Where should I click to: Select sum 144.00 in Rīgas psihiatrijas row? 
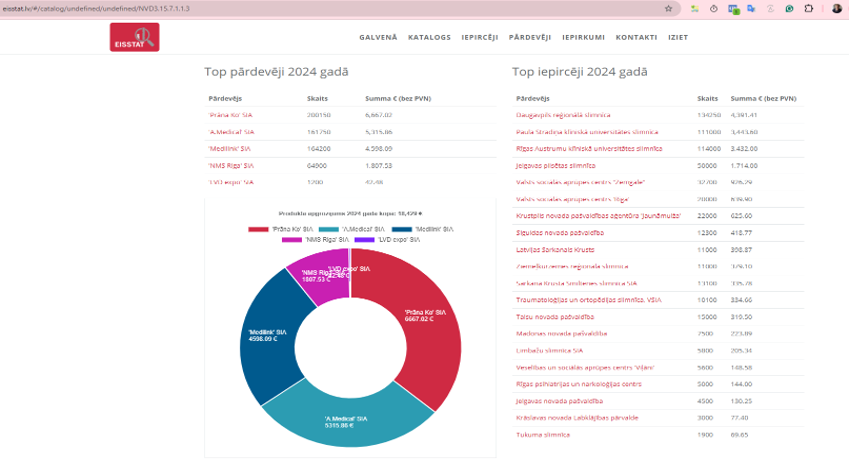coord(741,384)
